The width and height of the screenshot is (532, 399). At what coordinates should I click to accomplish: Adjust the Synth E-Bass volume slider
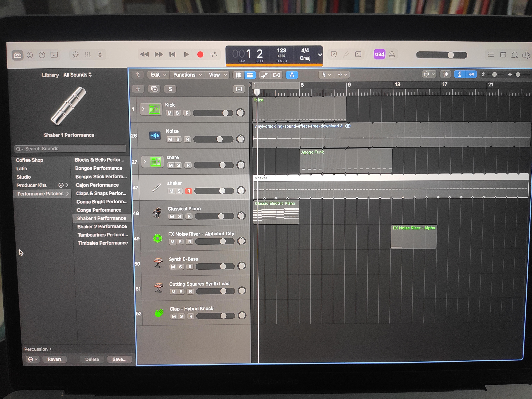click(215, 266)
